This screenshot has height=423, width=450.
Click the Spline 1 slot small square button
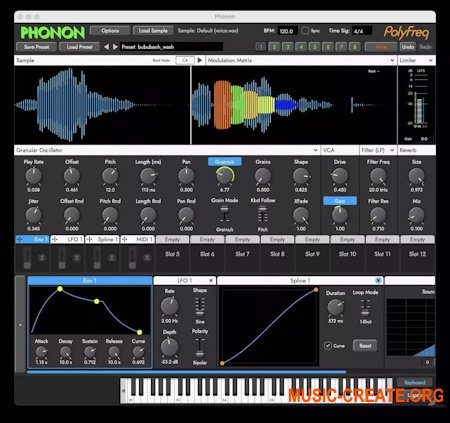click(x=112, y=257)
